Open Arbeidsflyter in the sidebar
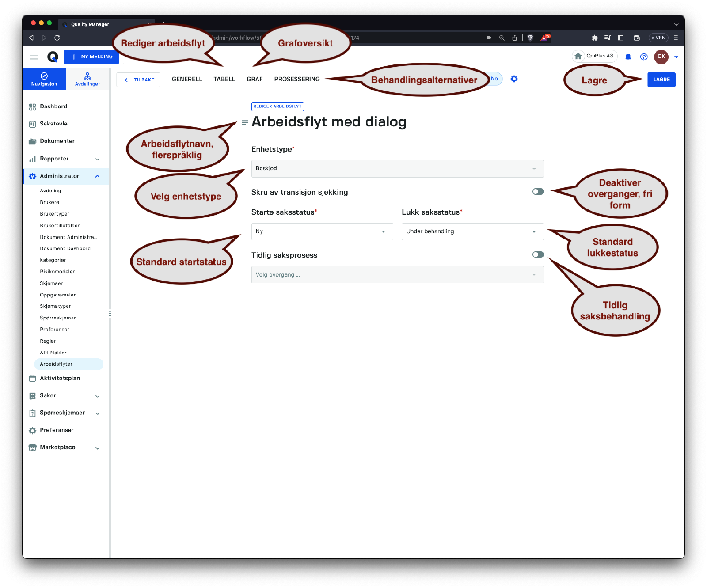 coord(56,364)
